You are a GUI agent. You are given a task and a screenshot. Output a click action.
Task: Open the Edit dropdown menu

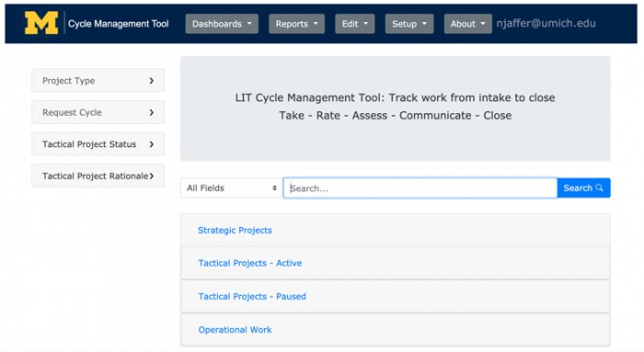pyautogui.click(x=355, y=24)
